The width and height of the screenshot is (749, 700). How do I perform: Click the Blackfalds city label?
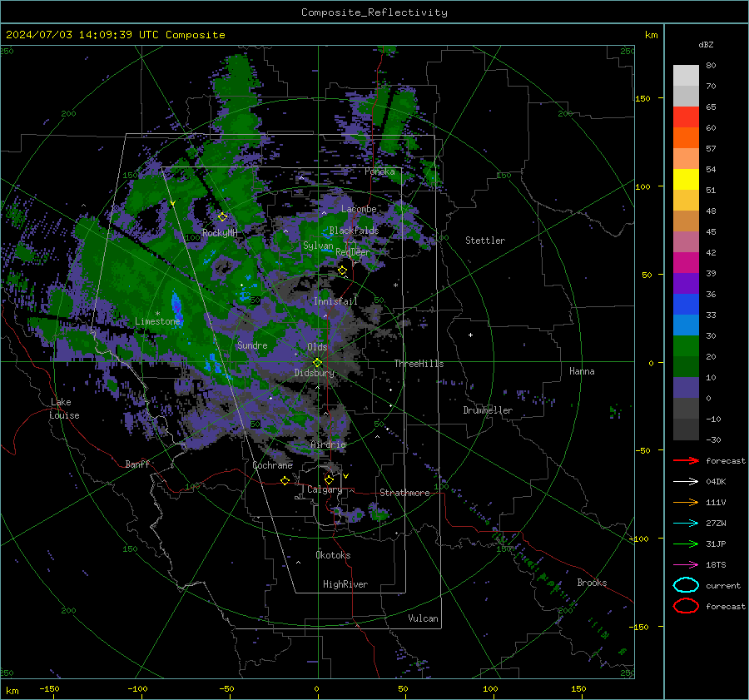pyautogui.click(x=354, y=231)
